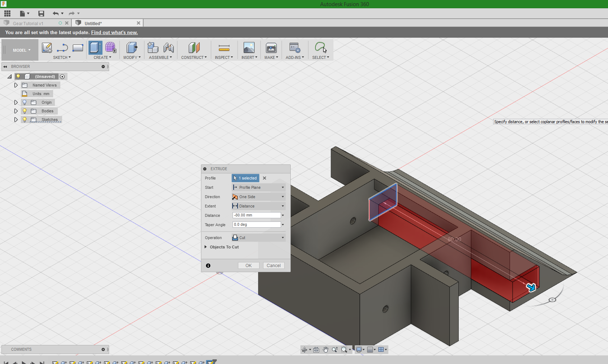This screenshot has height=364, width=608.
Task: Open Grid and Snaps settings icon
Action: [370, 350]
